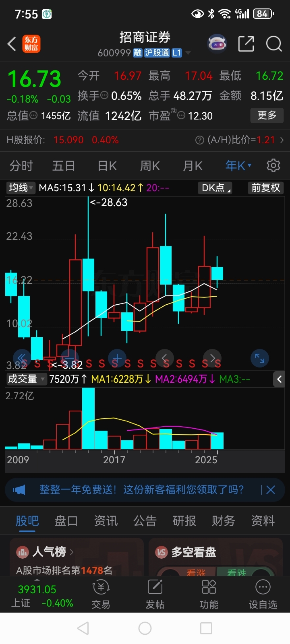Toggle the DK点 indicator

point(216,188)
